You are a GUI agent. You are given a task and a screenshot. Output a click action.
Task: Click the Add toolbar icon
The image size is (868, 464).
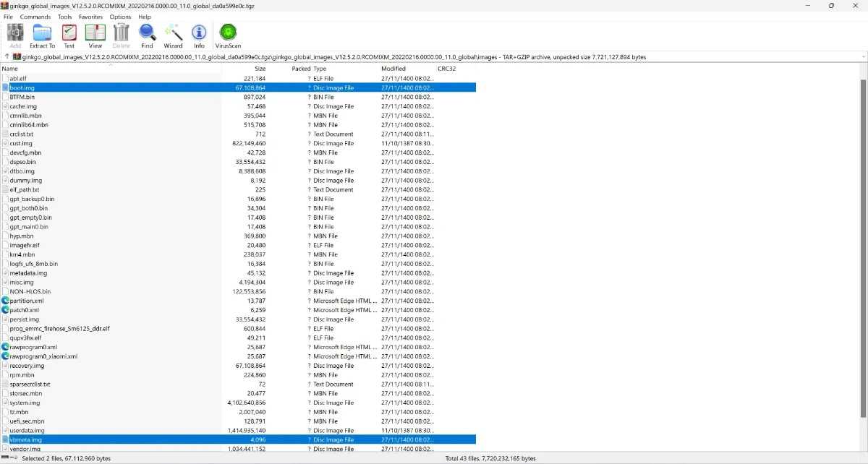[15, 35]
